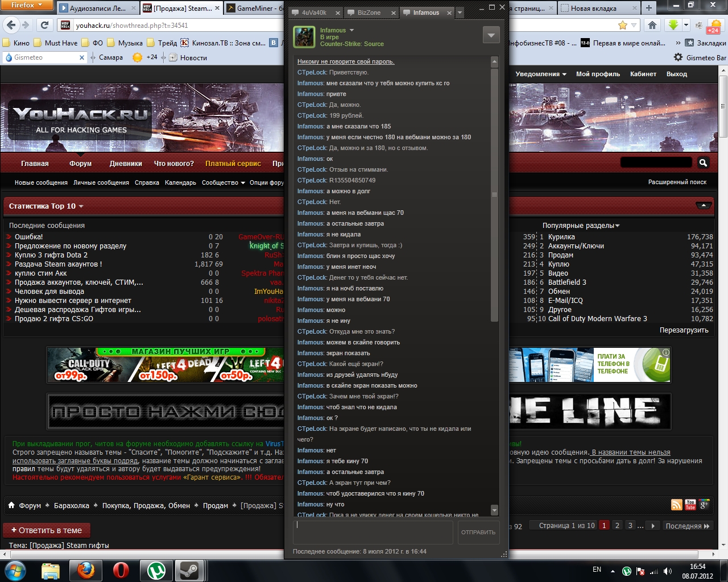Open the chat options dropdown button
This screenshot has height=582, width=728.
[x=491, y=35]
